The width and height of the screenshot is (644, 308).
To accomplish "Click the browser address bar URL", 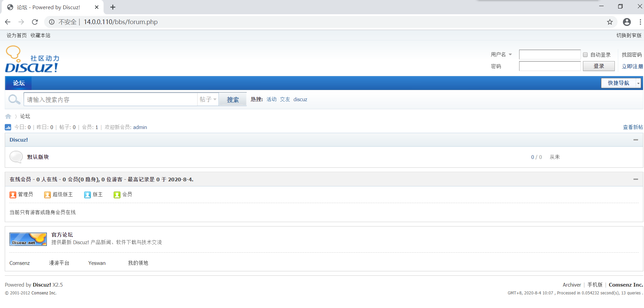I will (x=121, y=22).
